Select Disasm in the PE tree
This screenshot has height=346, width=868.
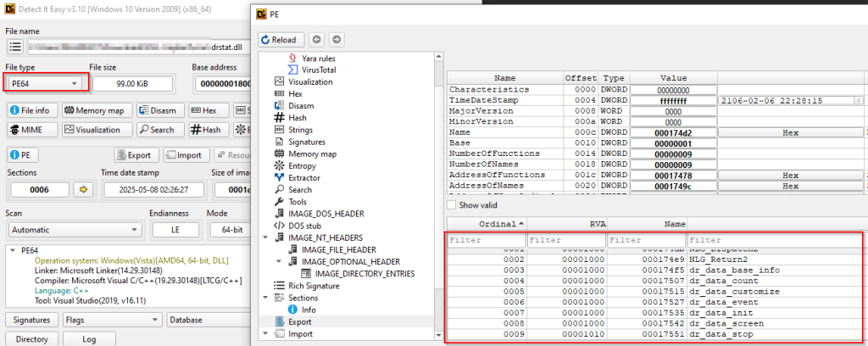click(301, 106)
